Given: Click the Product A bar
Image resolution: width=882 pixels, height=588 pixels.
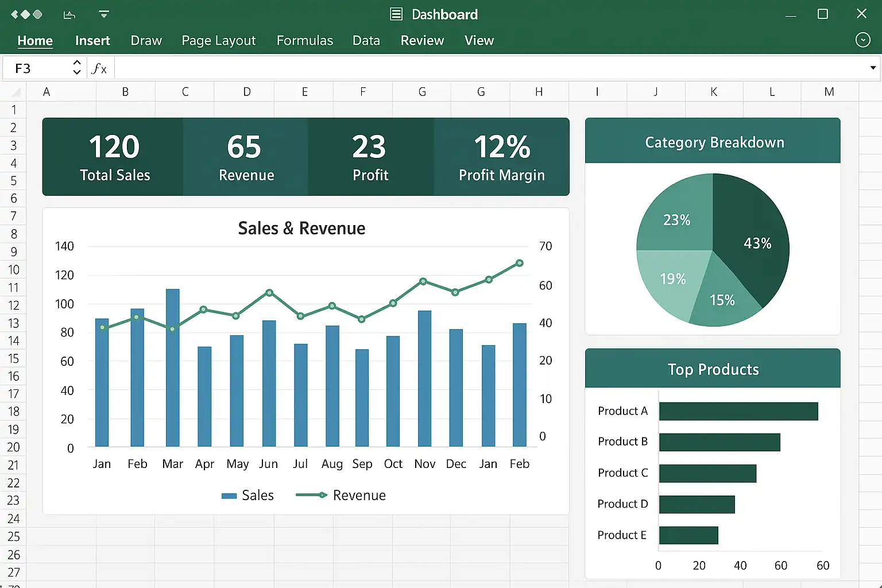Looking at the screenshot, I should [738, 411].
